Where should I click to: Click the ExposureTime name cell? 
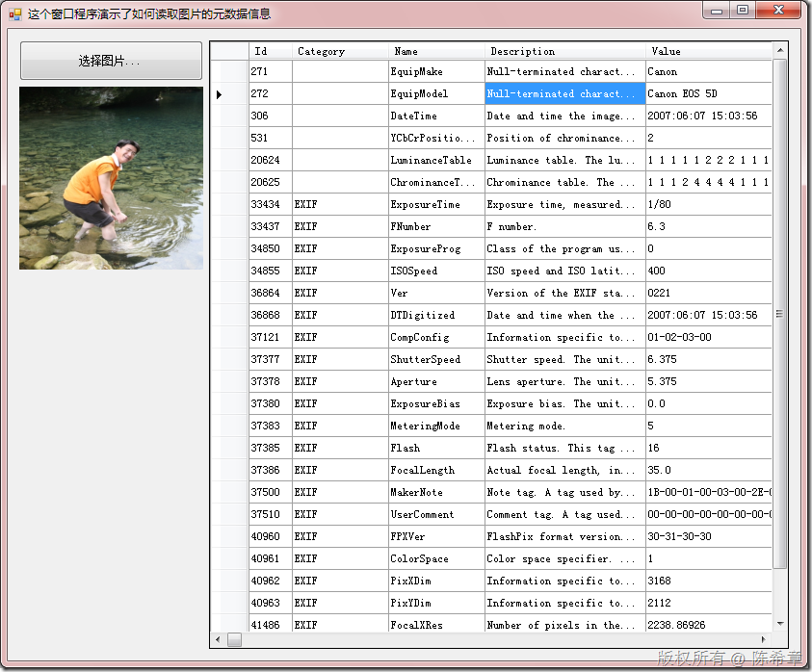click(436, 204)
